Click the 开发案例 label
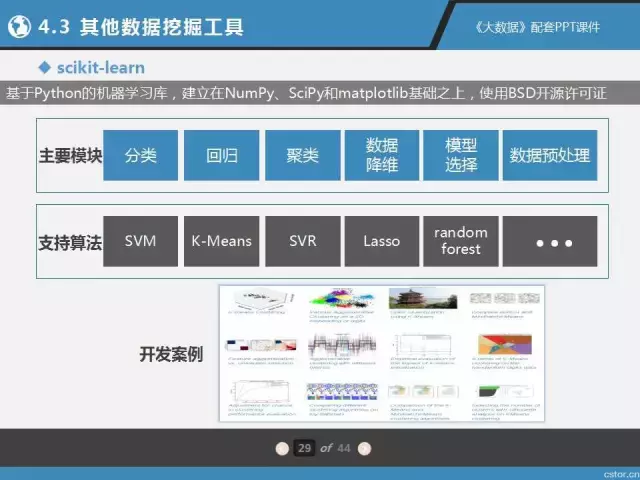Viewport: 640px width, 480px height. (x=171, y=354)
